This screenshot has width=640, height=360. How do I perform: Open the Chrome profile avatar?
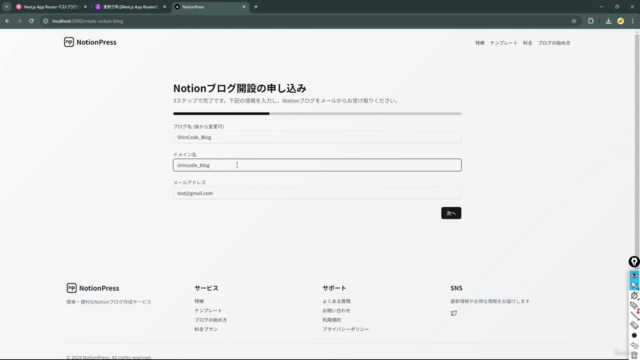click(x=620, y=21)
